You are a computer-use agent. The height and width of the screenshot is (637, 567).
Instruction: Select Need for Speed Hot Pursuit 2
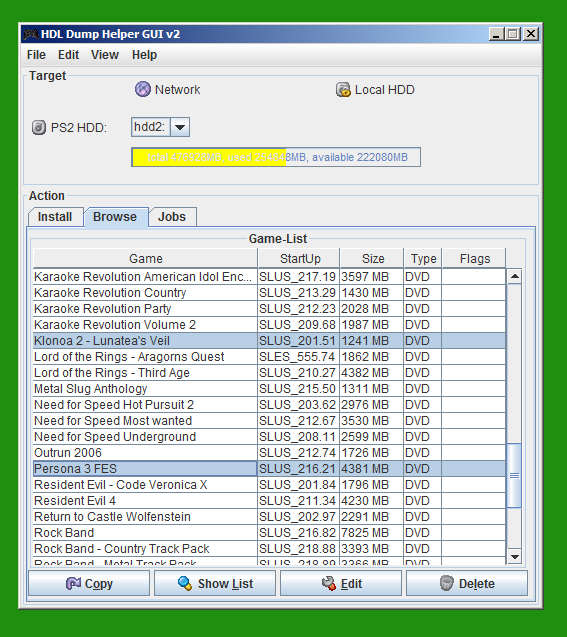coord(269,405)
